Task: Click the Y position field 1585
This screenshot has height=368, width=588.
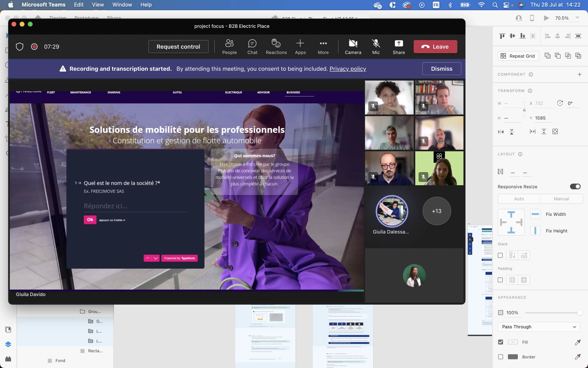Action: coord(543,118)
